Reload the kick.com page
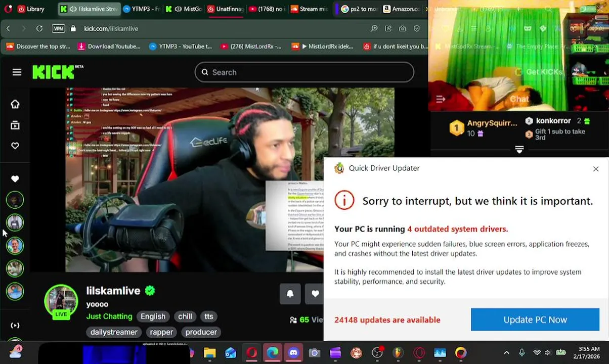The width and height of the screenshot is (609, 364). [39, 29]
